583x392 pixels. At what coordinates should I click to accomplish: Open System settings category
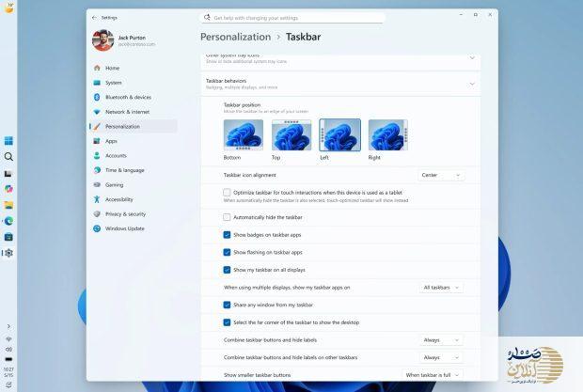click(134, 83)
